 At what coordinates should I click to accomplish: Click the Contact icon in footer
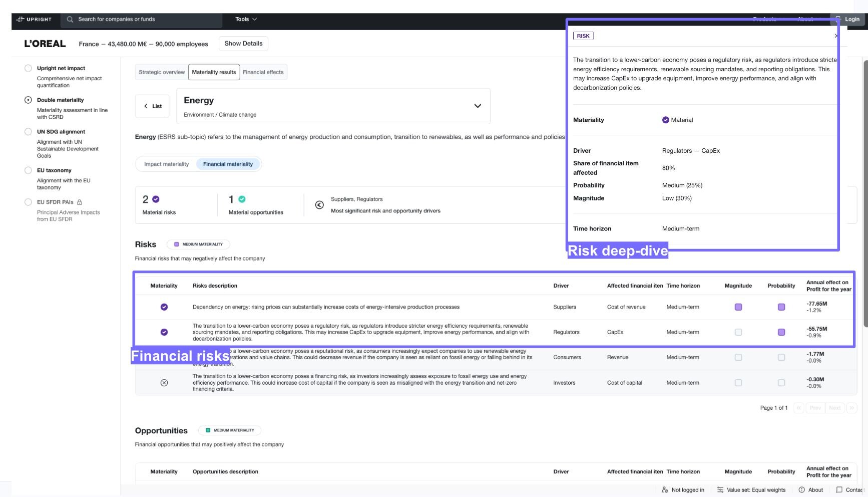click(839, 490)
